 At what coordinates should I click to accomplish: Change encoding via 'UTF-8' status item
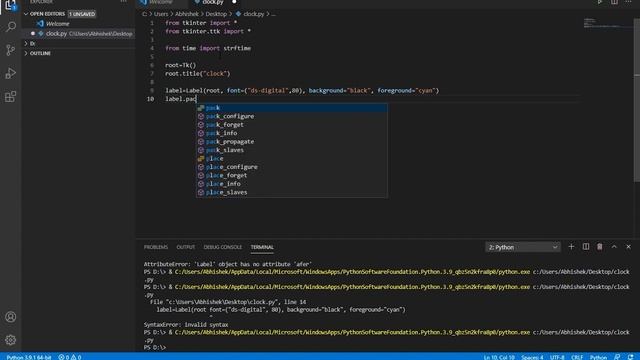[x=557, y=357]
